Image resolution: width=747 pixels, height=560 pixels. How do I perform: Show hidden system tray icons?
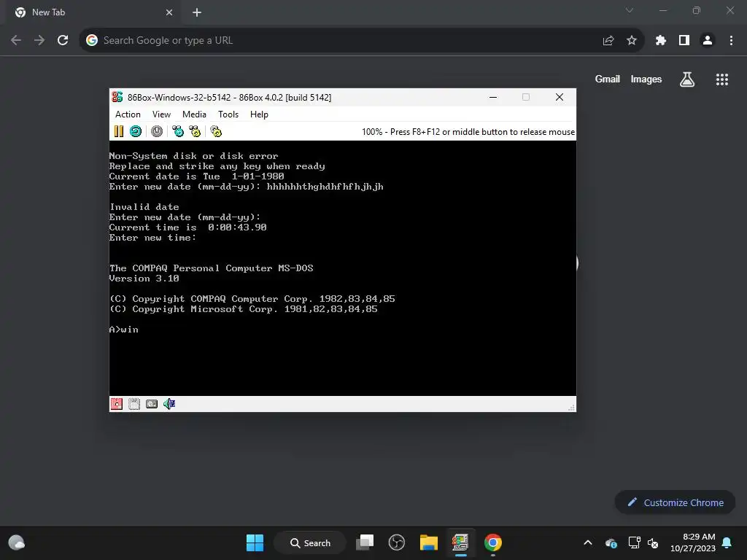pyautogui.click(x=588, y=542)
